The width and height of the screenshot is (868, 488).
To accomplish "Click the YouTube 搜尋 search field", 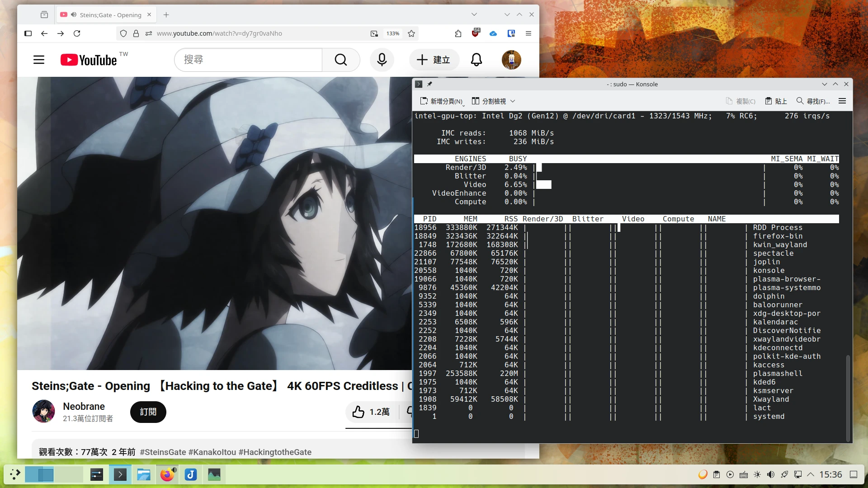I will (248, 60).
